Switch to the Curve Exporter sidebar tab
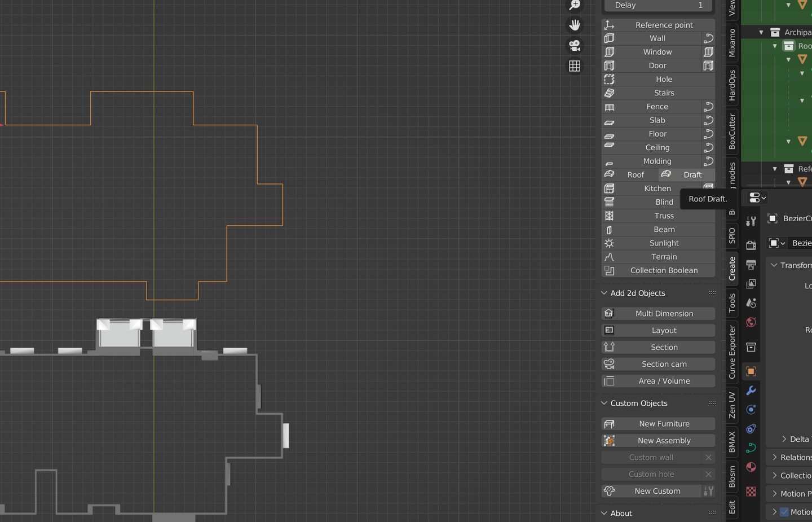 pyautogui.click(x=732, y=352)
